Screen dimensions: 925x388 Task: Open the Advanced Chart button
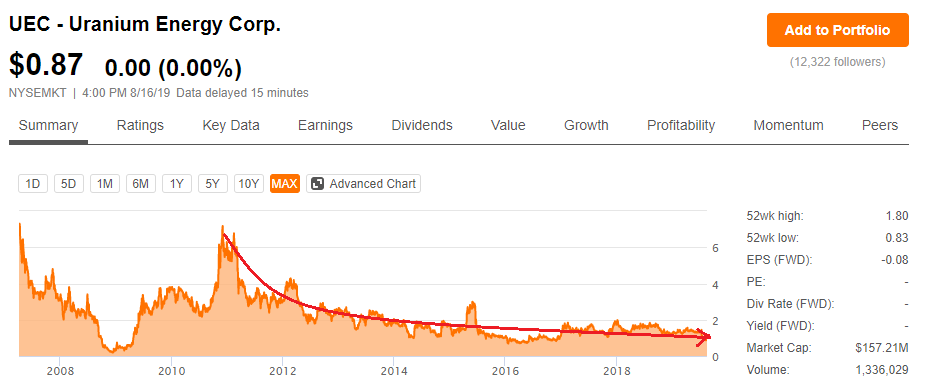tap(363, 183)
